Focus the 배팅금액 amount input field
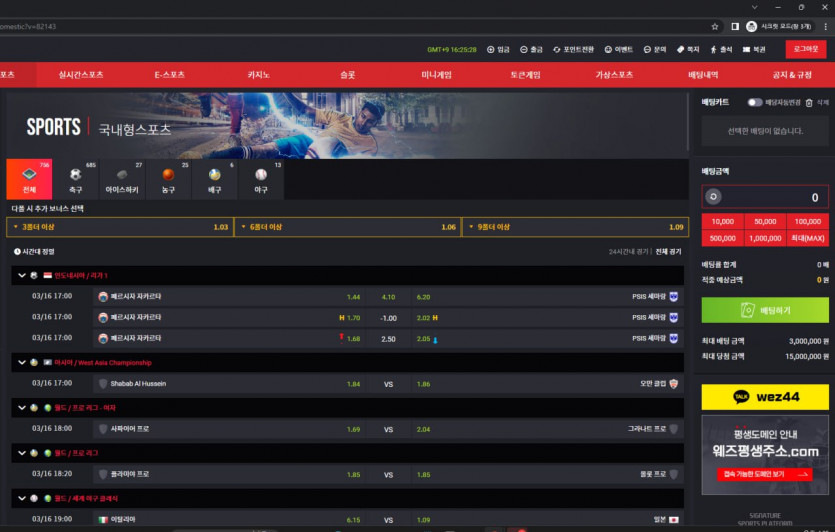Image resolution: width=835 pixels, height=532 pixels. click(765, 197)
